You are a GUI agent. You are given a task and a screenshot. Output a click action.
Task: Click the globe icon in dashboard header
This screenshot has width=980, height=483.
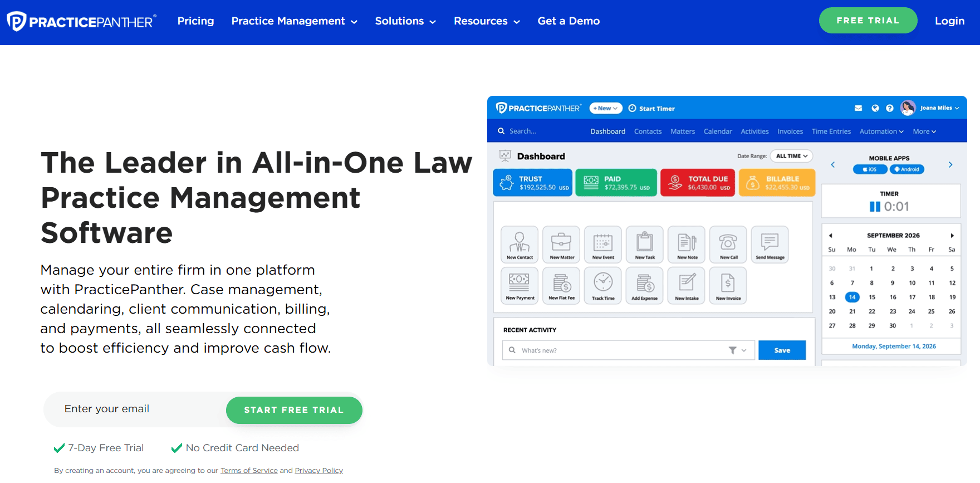click(875, 108)
